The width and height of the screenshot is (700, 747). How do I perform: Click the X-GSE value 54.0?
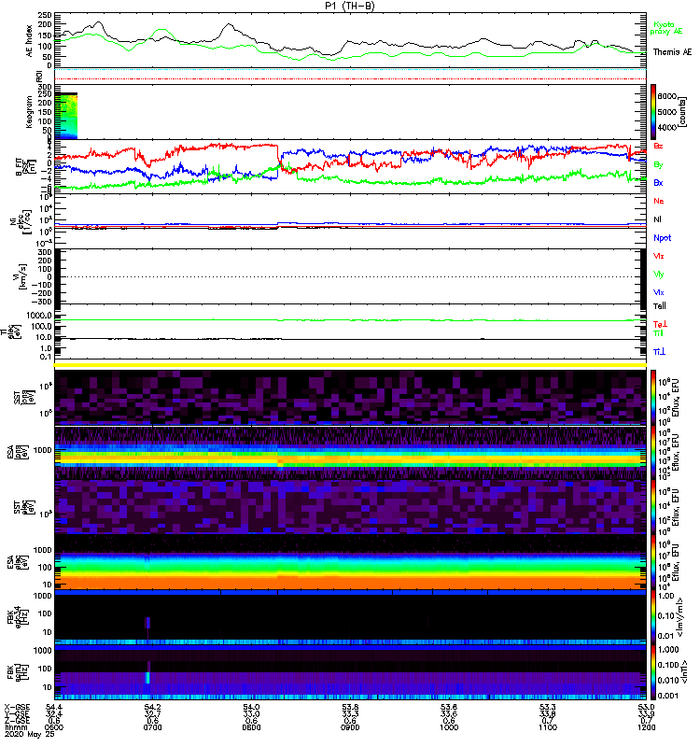[x=251, y=707]
